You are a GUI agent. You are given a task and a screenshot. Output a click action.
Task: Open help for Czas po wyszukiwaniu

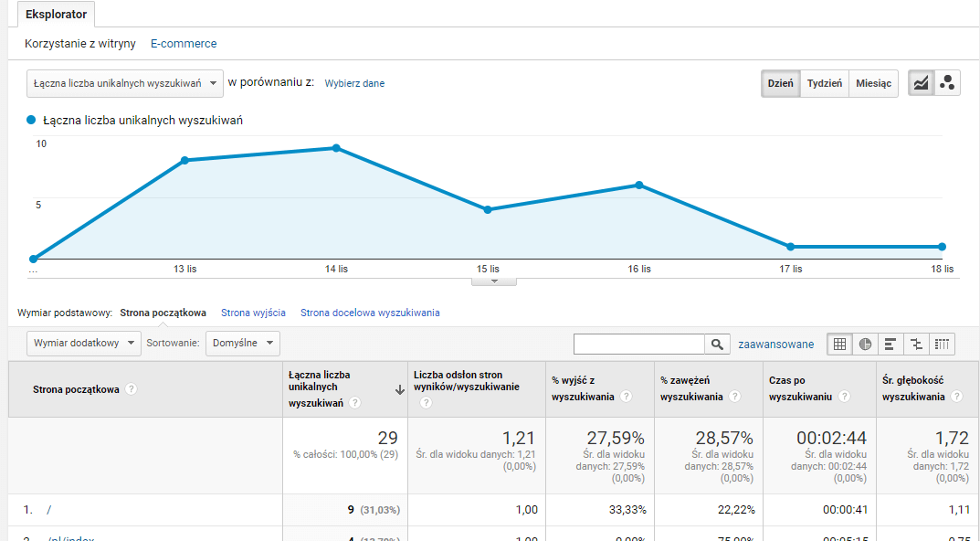[844, 396]
